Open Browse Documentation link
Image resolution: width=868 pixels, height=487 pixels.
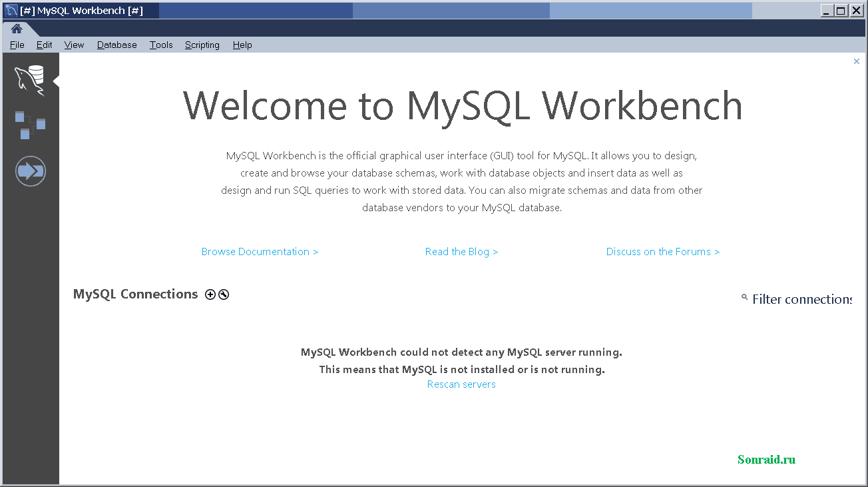(x=260, y=251)
